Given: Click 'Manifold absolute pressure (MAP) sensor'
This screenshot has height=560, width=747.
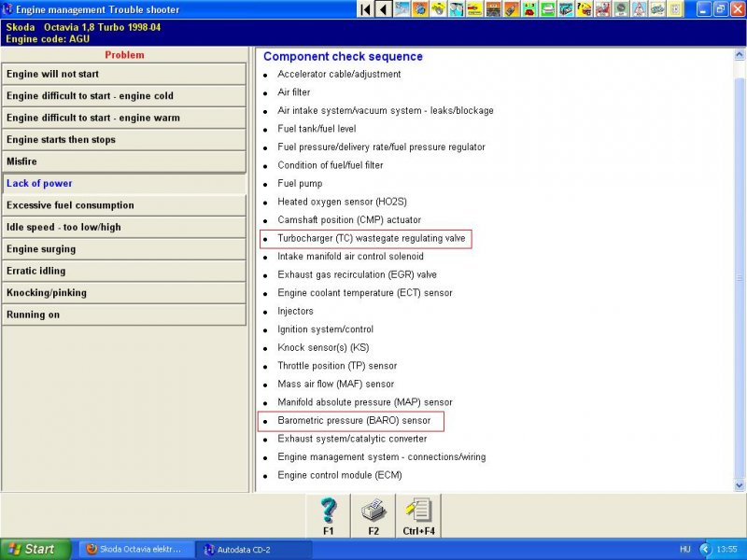Looking at the screenshot, I should pos(365,402).
